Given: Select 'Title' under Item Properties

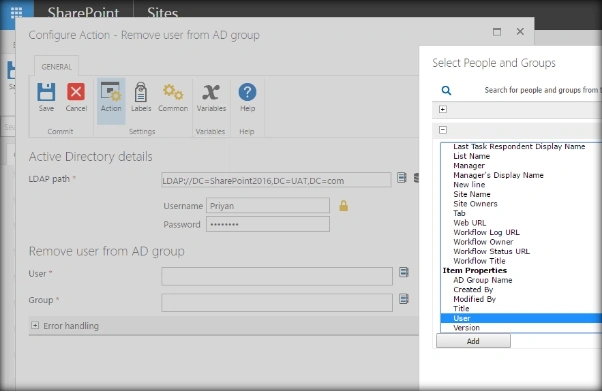Looking at the screenshot, I should coord(461,309).
